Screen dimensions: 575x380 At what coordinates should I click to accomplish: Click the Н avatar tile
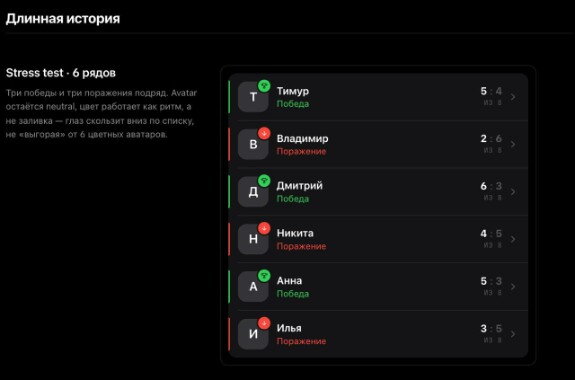[x=253, y=239]
